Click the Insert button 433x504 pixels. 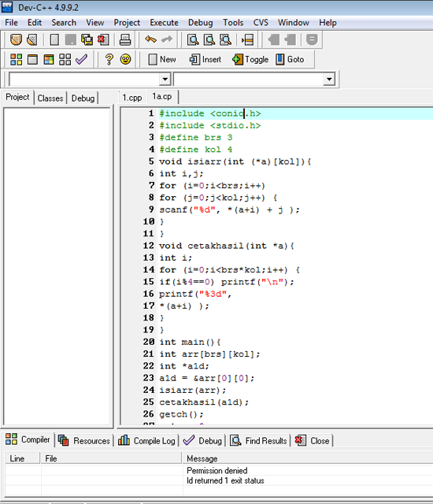(x=205, y=60)
